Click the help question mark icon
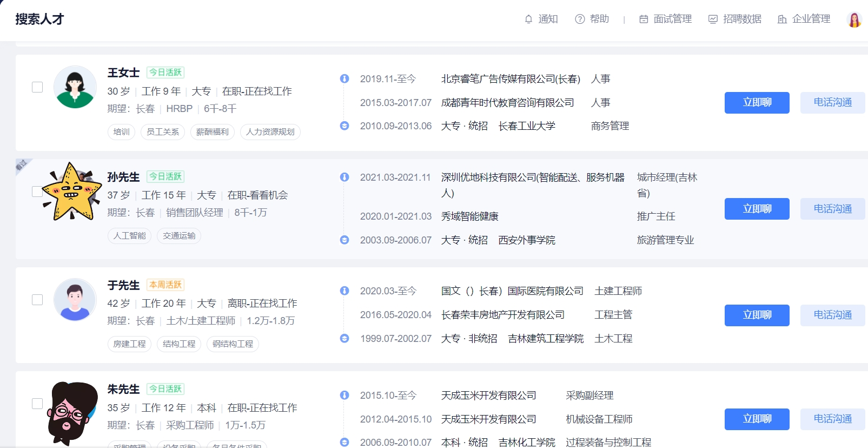868x448 pixels. click(580, 19)
